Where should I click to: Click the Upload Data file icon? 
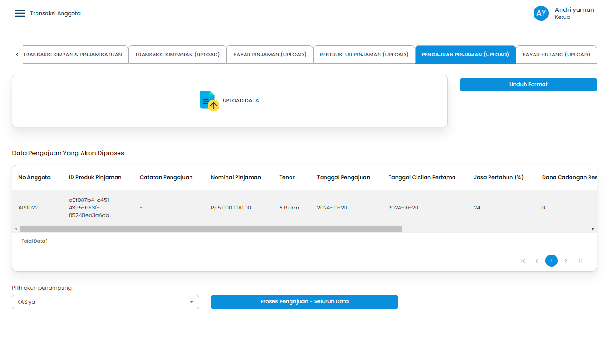209,100
